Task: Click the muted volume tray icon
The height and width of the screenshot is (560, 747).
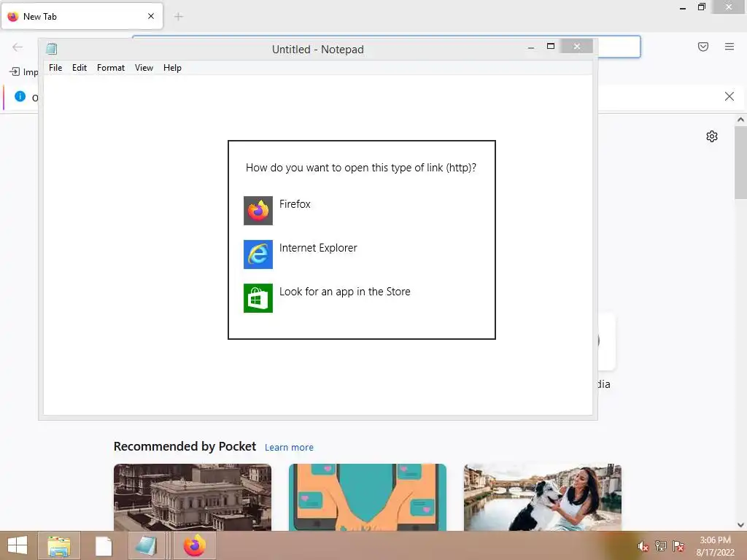Action: click(642, 546)
